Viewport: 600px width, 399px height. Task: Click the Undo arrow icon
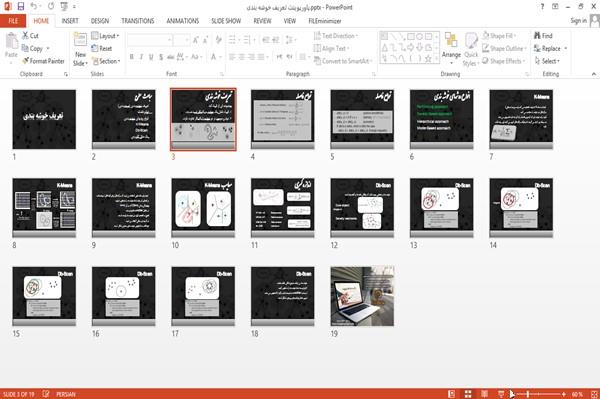pyautogui.click(x=33, y=6)
